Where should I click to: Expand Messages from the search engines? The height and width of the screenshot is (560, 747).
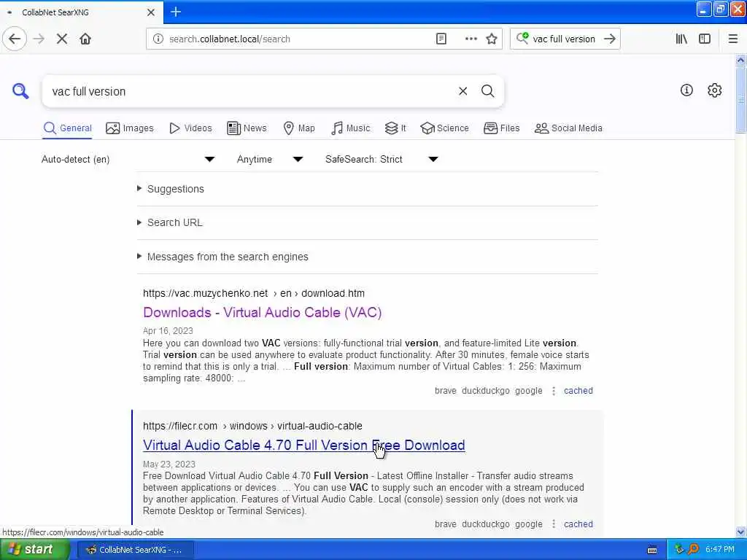click(228, 257)
